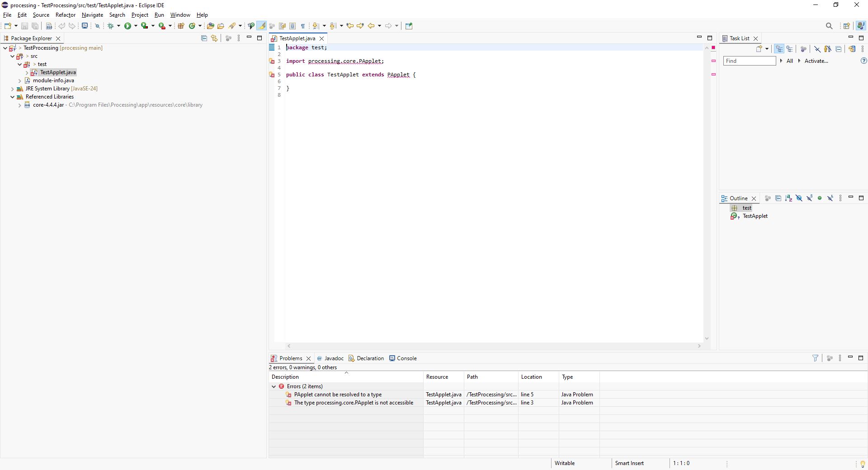The width and height of the screenshot is (868, 470).
Task: Click the Back navigation arrow
Action: click(x=371, y=26)
